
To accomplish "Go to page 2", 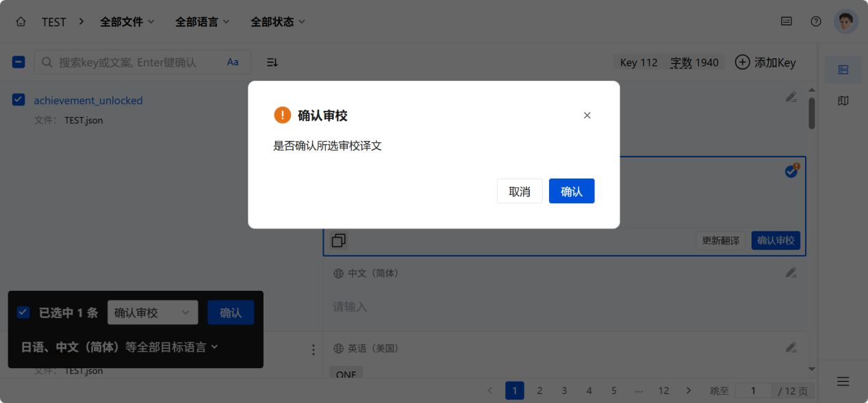I will point(539,391).
